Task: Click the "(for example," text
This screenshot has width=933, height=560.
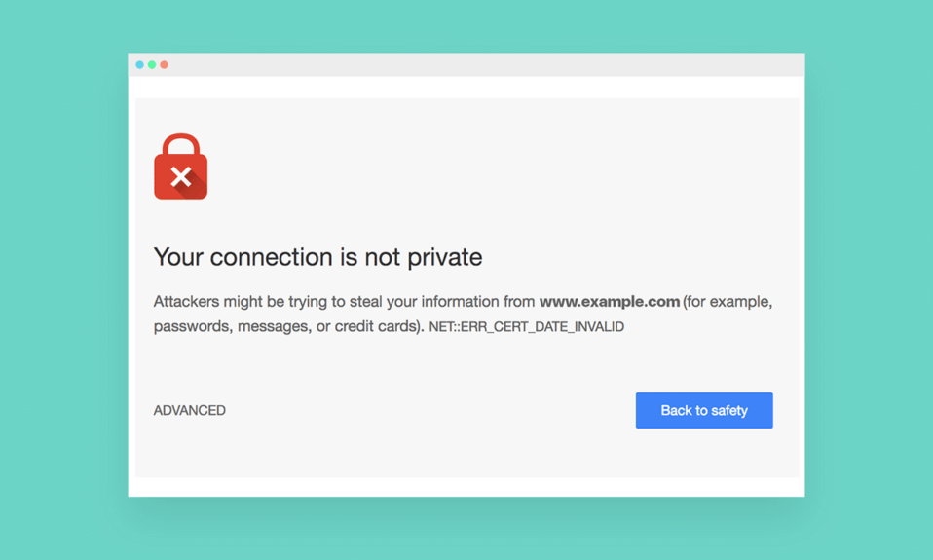Action: (728, 302)
